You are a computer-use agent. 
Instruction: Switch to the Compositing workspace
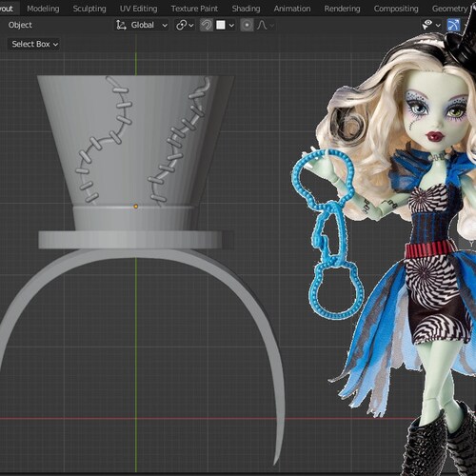396,9
